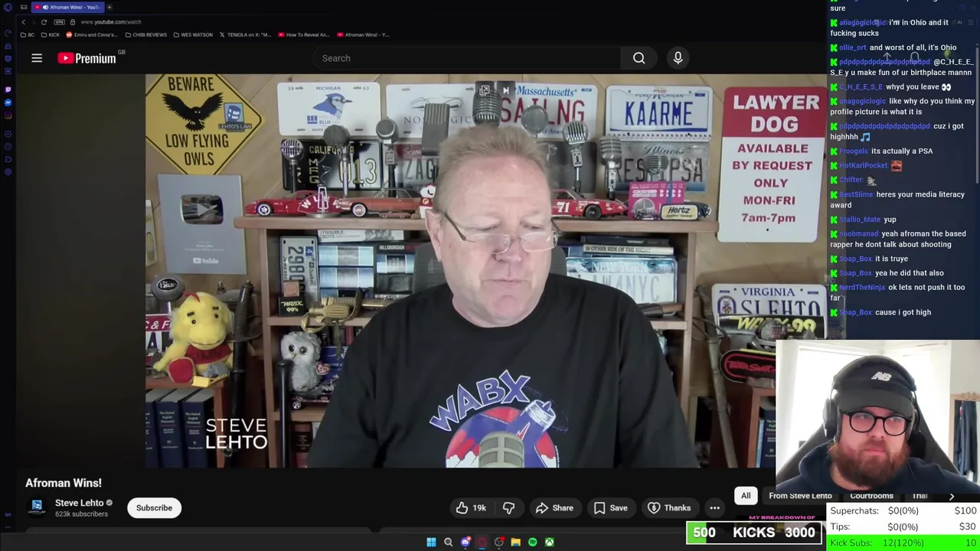Add a new browser tab
The width and height of the screenshot is (980, 551).
pos(109,7)
